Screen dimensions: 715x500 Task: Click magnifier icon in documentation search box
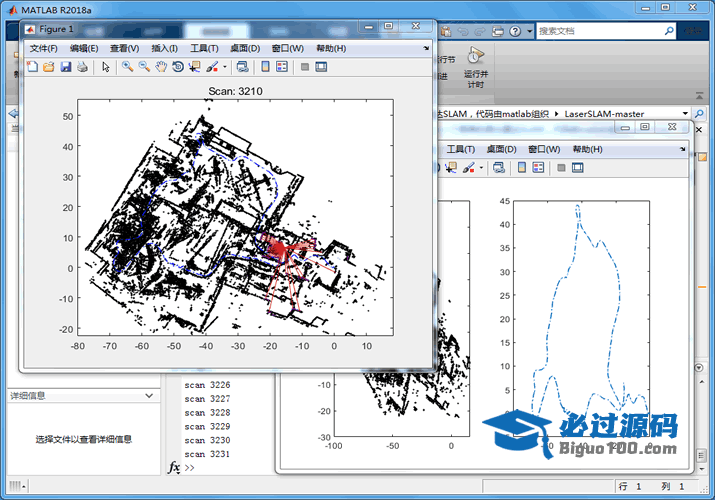pos(669,31)
